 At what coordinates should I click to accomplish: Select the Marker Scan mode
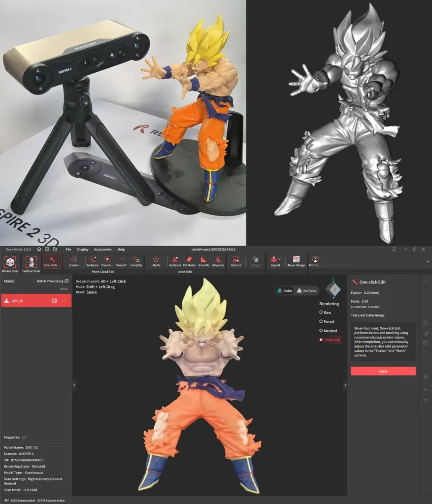[x=10, y=264]
